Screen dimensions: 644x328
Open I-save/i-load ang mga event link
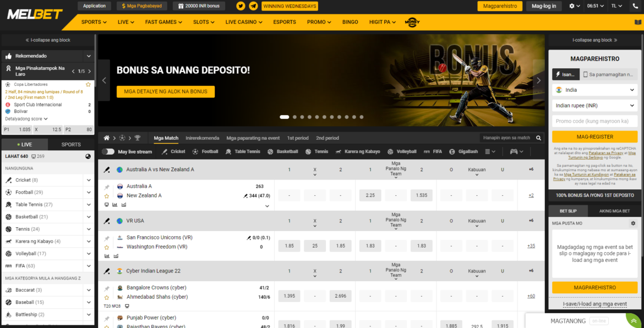pyautogui.click(x=594, y=304)
